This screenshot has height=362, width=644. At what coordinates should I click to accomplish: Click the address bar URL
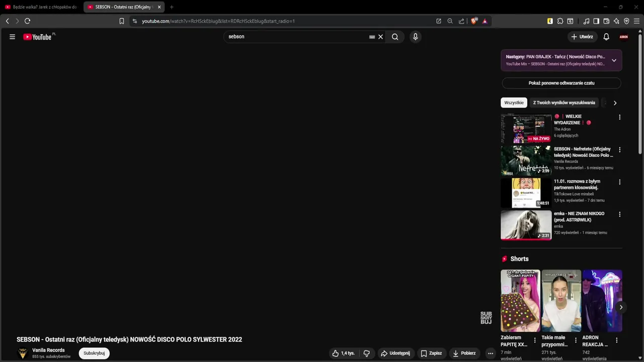click(x=218, y=21)
